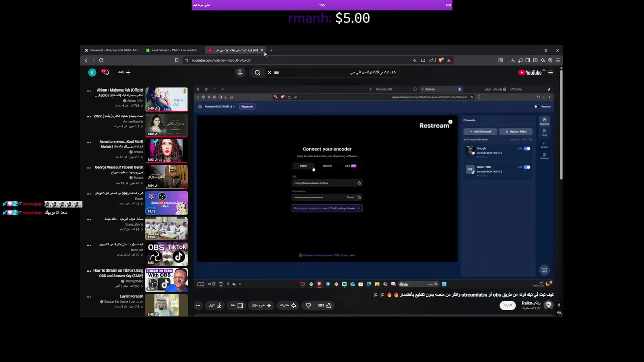Click the translate page icon
The width and height of the screenshot is (644, 362).
pos(414,60)
